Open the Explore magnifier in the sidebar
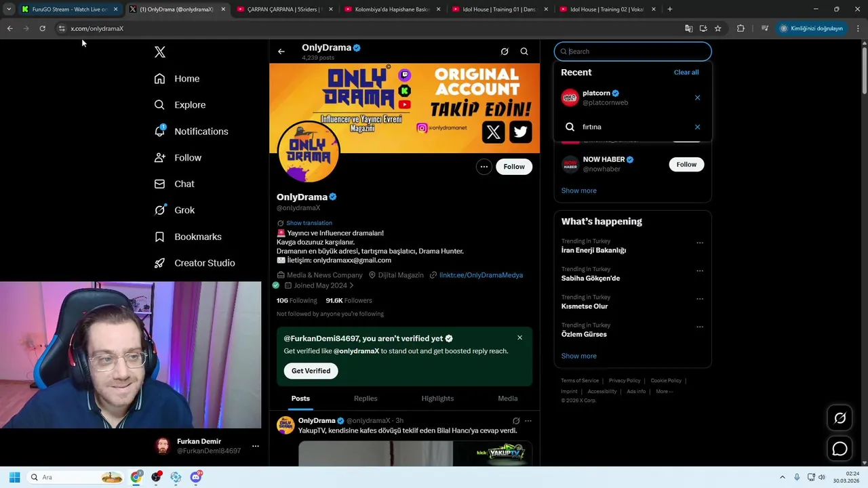The width and height of the screenshot is (868, 488). [159, 105]
